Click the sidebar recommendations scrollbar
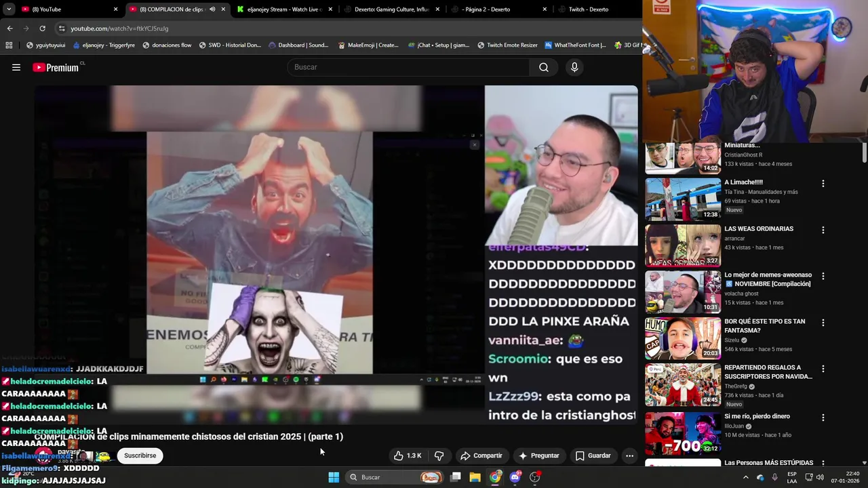The image size is (868, 488). [x=864, y=152]
